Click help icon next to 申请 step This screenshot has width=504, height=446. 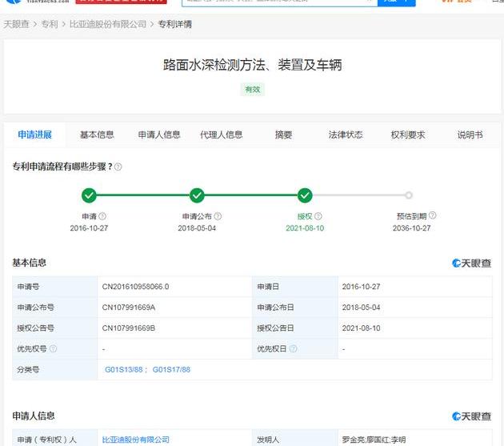click(102, 216)
